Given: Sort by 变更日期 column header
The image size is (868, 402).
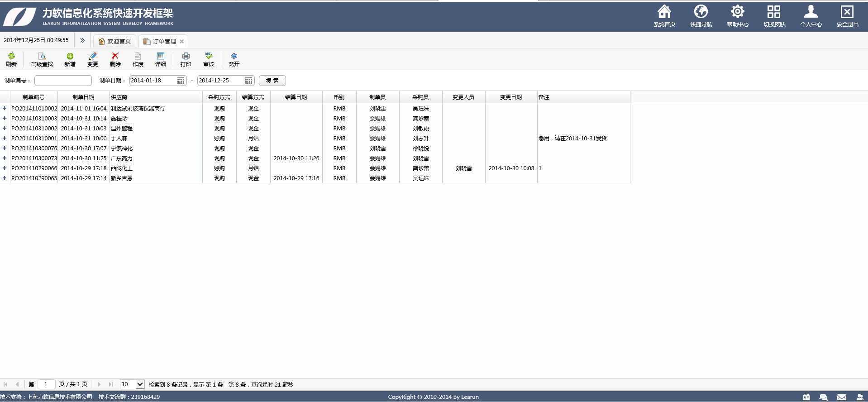Looking at the screenshot, I should 511,97.
